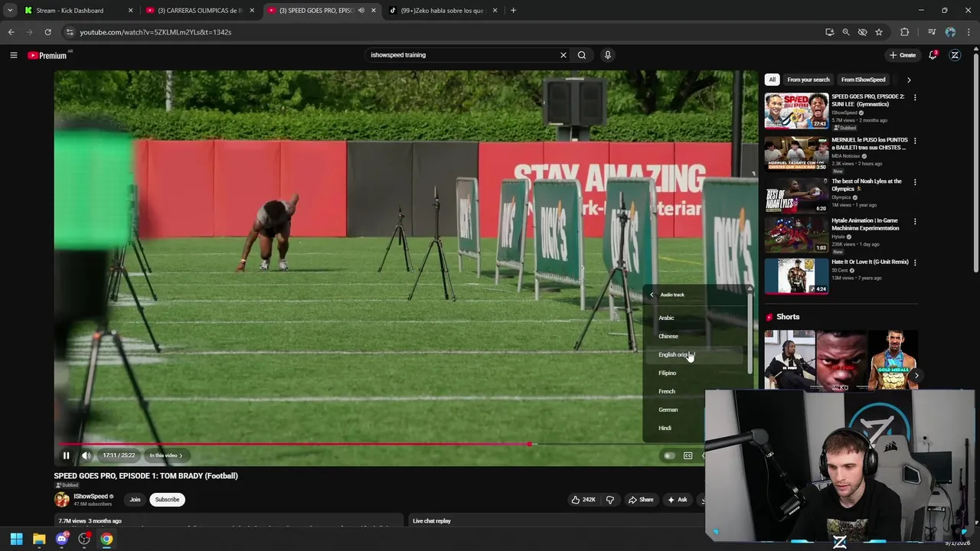The image size is (980, 551).
Task: Open options for the Suni Lee video
Action: click(x=915, y=98)
